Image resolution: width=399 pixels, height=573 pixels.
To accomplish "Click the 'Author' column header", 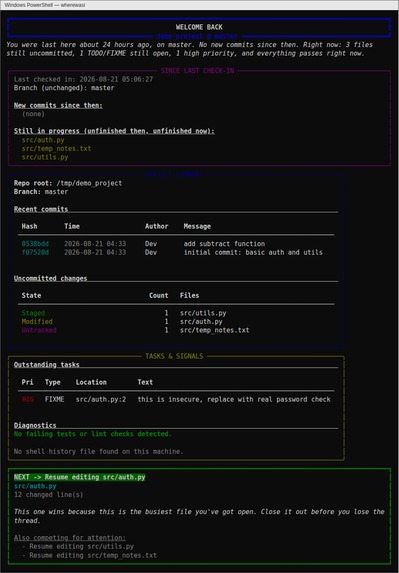I will point(157,227).
